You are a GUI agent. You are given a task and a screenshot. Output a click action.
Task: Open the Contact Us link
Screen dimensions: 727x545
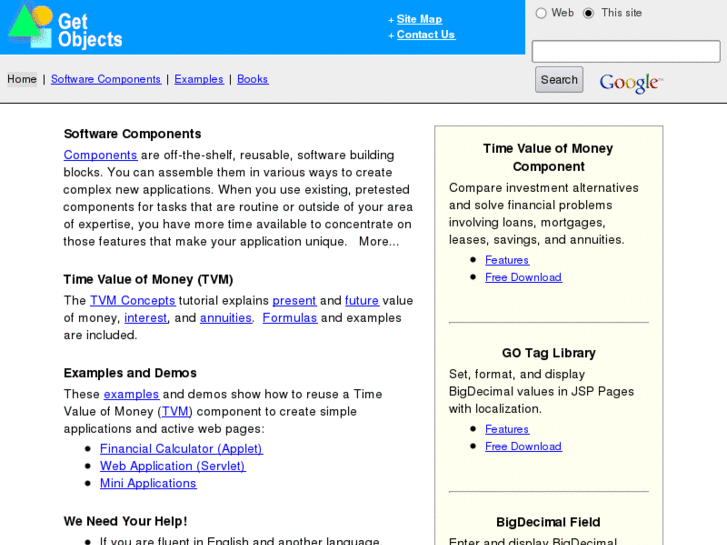425,34
